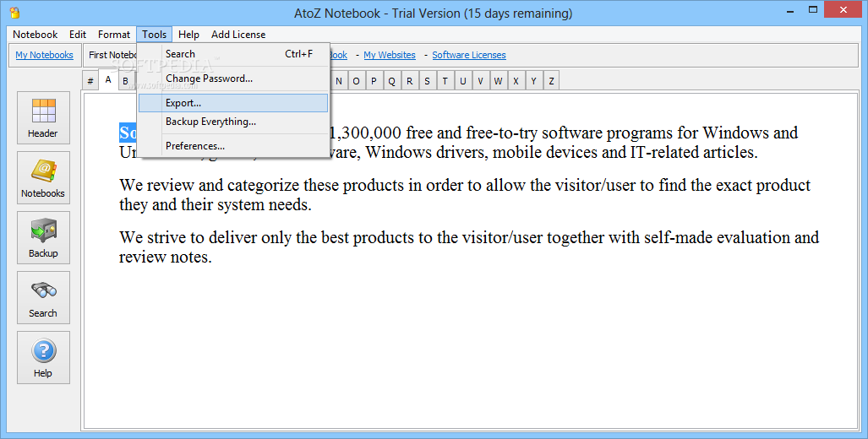Select the S letter tab

[427, 81]
